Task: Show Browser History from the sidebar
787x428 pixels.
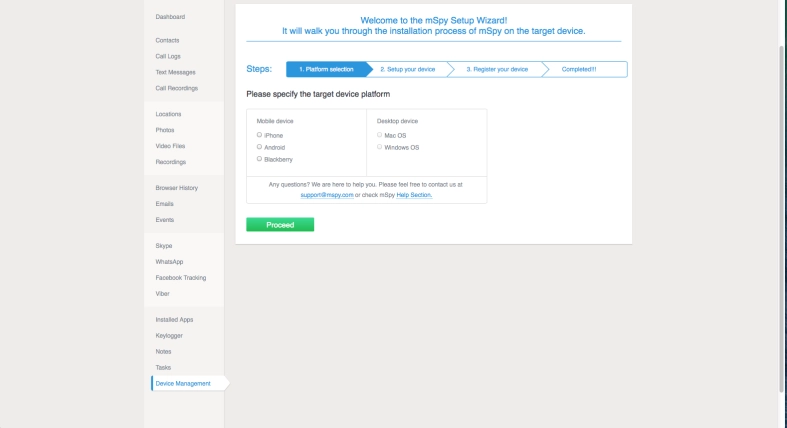Action: coord(177,188)
